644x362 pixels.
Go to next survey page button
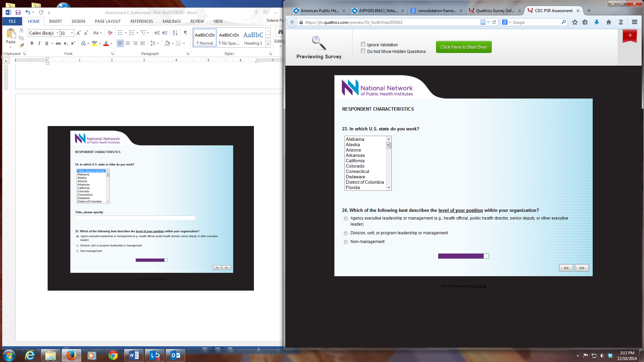pos(582,268)
